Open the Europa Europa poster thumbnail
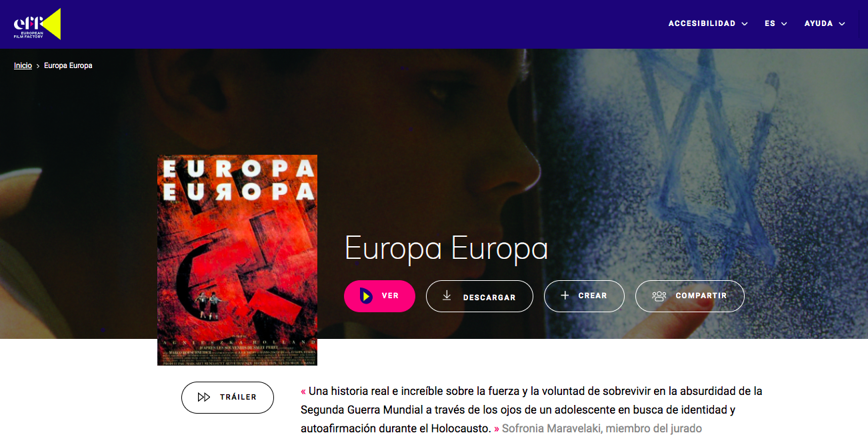This screenshot has height=447, width=868. click(237, 260)
